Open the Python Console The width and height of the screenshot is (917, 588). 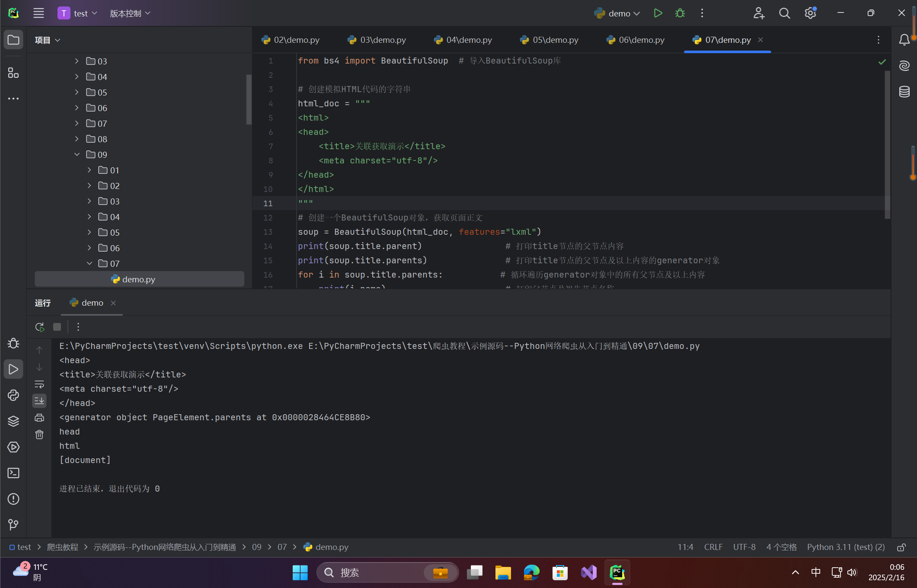[x=13, y=395]
